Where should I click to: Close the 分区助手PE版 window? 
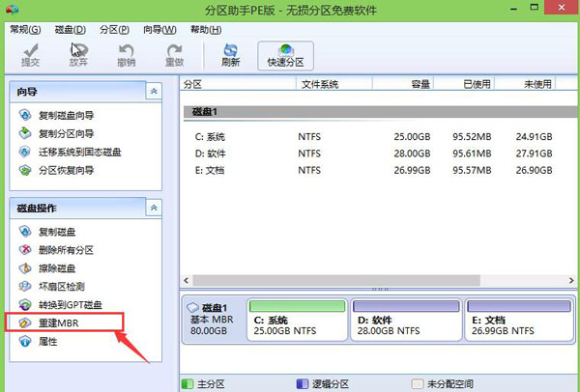pos(562,8)
